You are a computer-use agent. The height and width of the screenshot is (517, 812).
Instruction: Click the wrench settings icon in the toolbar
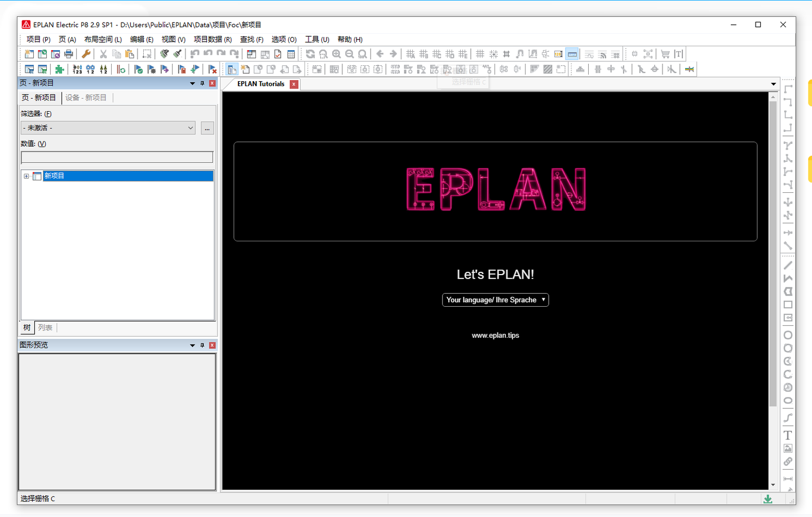tap(86, 54)
